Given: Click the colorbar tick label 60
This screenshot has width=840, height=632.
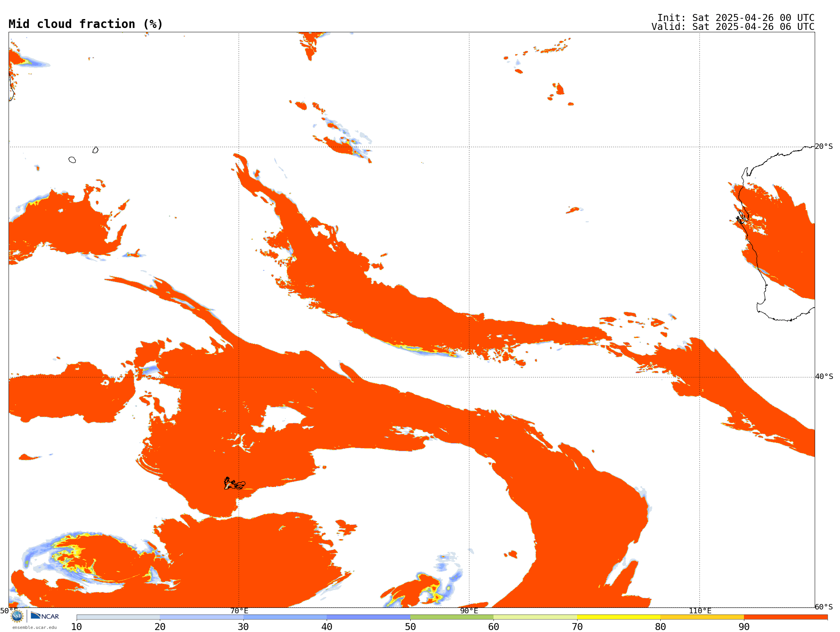Looking at the screenshot, I should (493, 627).
